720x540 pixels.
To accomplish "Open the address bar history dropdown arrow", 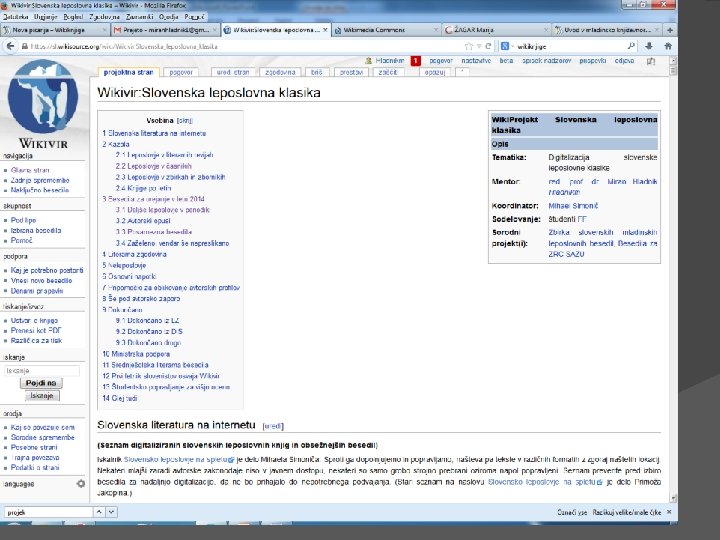I will [x=479, y=46].
